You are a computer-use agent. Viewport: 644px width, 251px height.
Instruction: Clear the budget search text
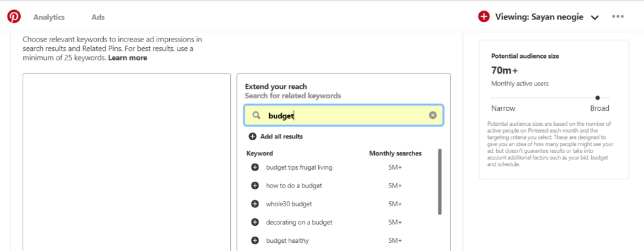(433, 116)
